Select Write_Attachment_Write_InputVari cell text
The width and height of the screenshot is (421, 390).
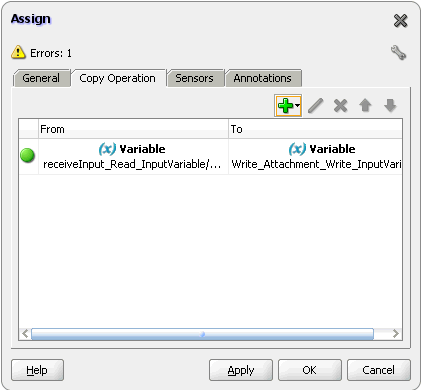[316, 164]
